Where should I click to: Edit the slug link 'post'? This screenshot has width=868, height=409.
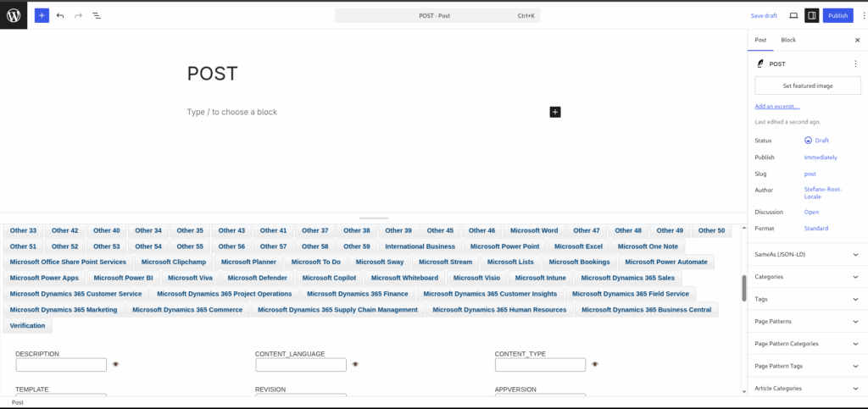[x=810, y=174]
